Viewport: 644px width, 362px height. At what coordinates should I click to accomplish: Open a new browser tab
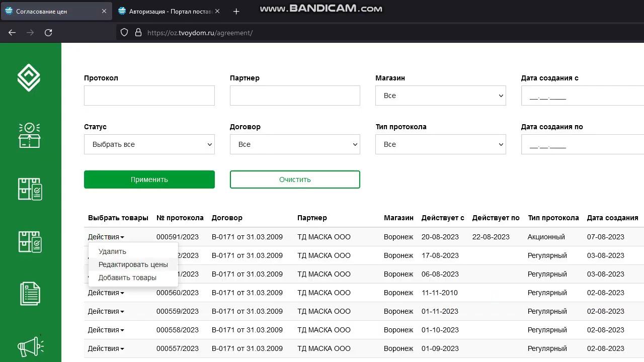tap(236, 11)
